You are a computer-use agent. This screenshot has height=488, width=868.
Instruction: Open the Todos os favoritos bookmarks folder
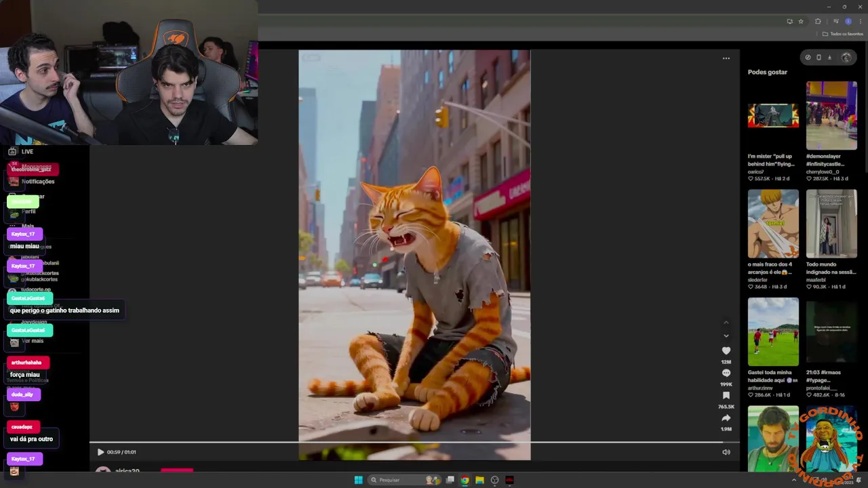pyautogui.click(x=843, y=34)
